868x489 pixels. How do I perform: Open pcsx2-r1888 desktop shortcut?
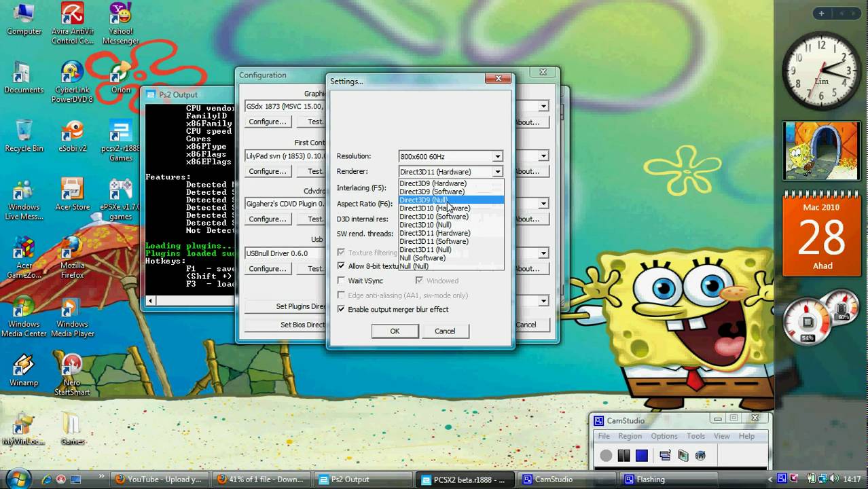click(120, 141)
